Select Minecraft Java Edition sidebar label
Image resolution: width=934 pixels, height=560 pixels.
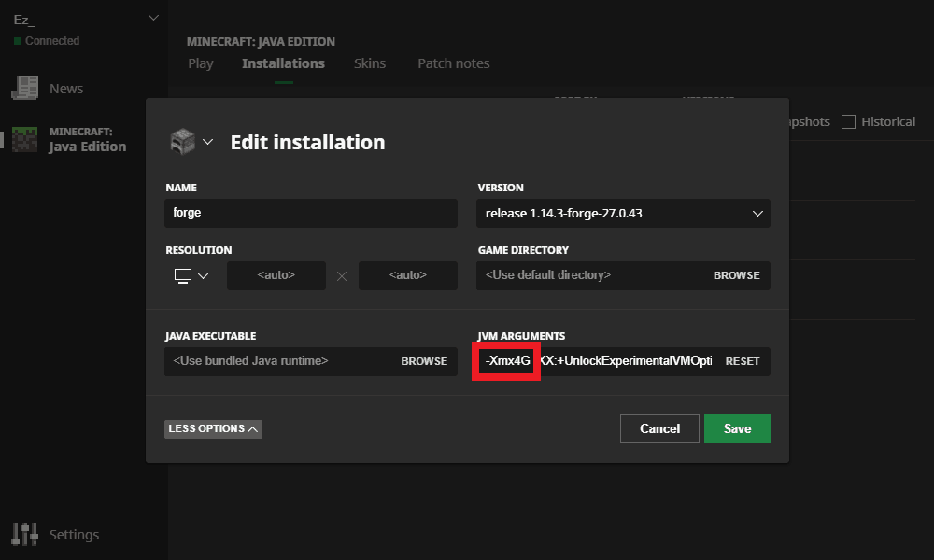pyautogui.click(x=88, y=140)
